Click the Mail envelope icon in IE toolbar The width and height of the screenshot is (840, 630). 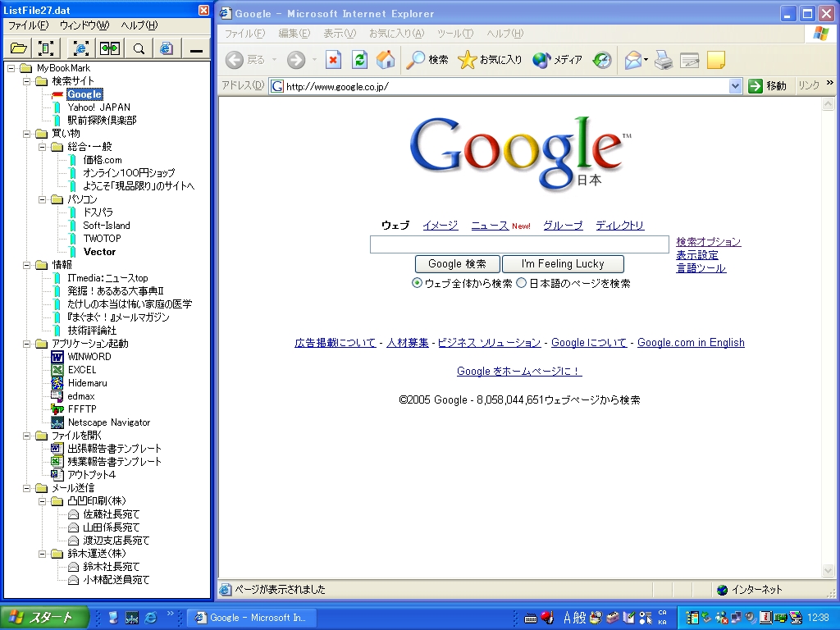coord(633,59)
